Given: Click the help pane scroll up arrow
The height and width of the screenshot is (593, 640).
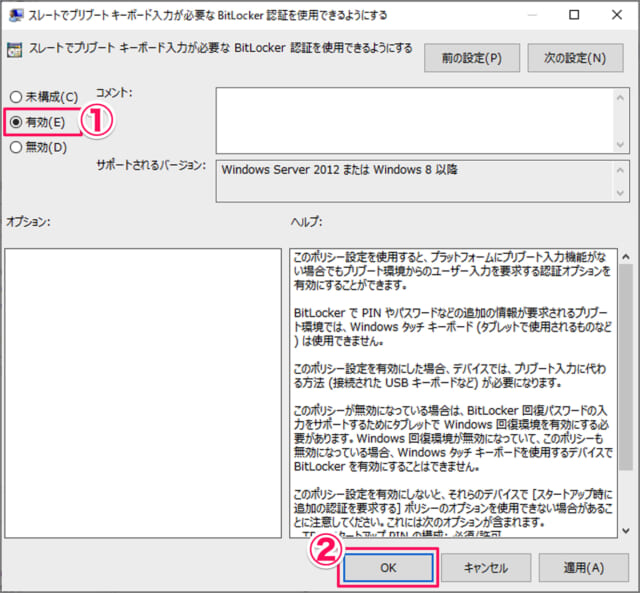Looking at the screenshot, I should [626, 257].
